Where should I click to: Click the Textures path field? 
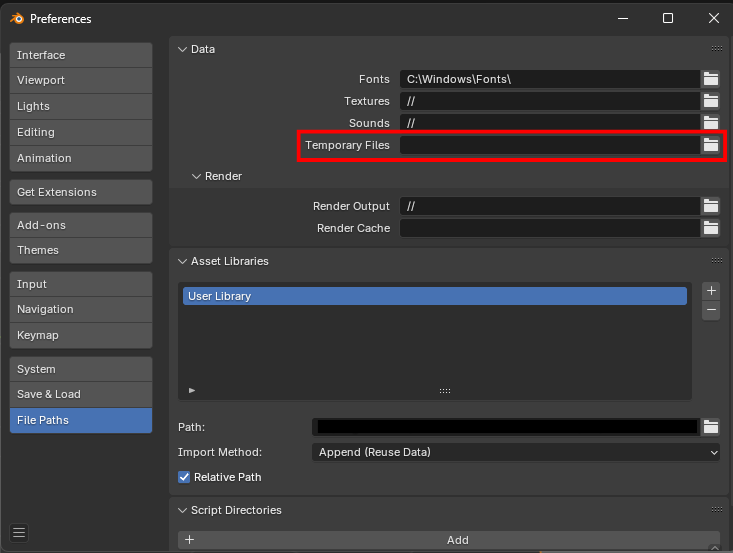[550, 101]
